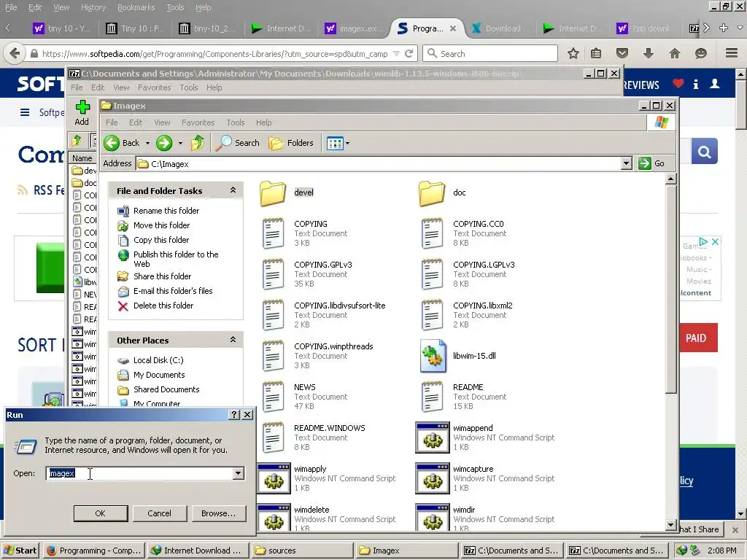Click the Name column header in 7-Zip
747x560 pixels.
[x=83, y=158]
